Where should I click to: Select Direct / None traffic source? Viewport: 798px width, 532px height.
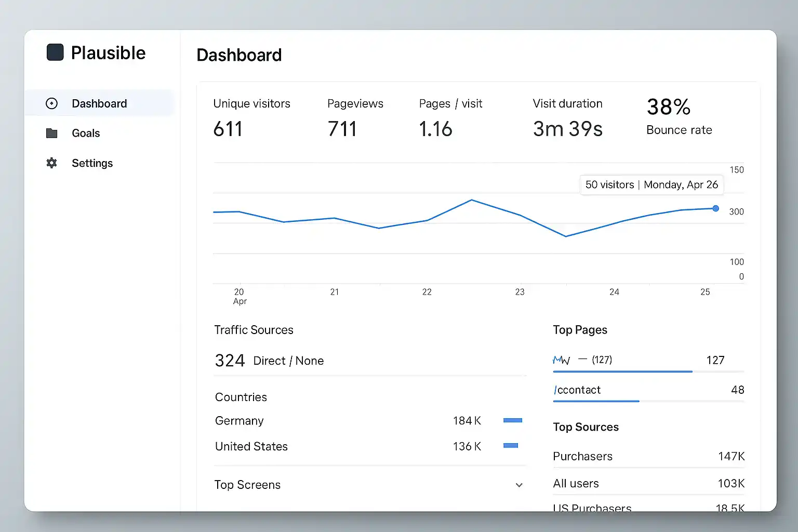(288, 361)
